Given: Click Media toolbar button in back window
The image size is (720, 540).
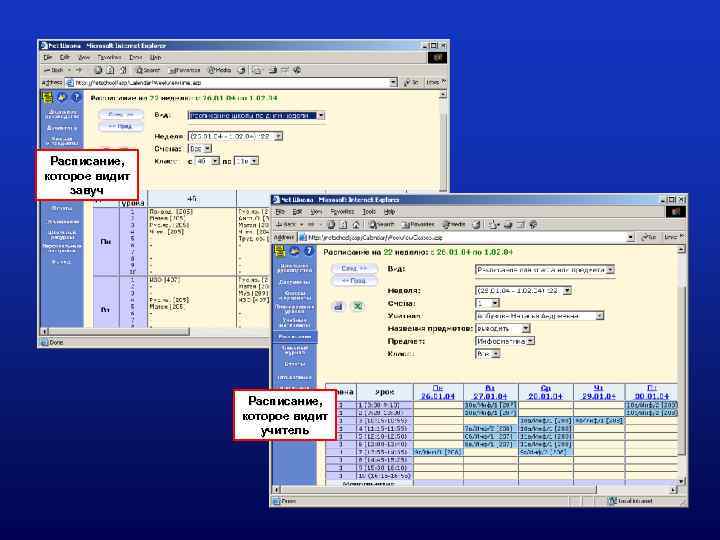Looking at the screenshot, I should coord(219,70).
